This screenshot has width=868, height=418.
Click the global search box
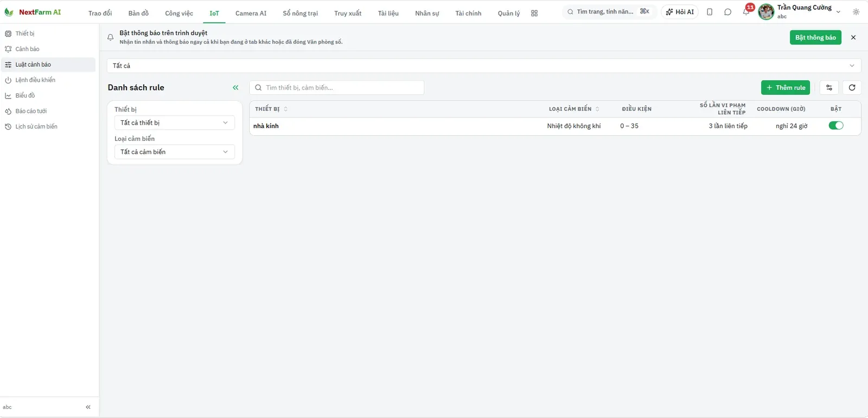[x=609, y=12]
